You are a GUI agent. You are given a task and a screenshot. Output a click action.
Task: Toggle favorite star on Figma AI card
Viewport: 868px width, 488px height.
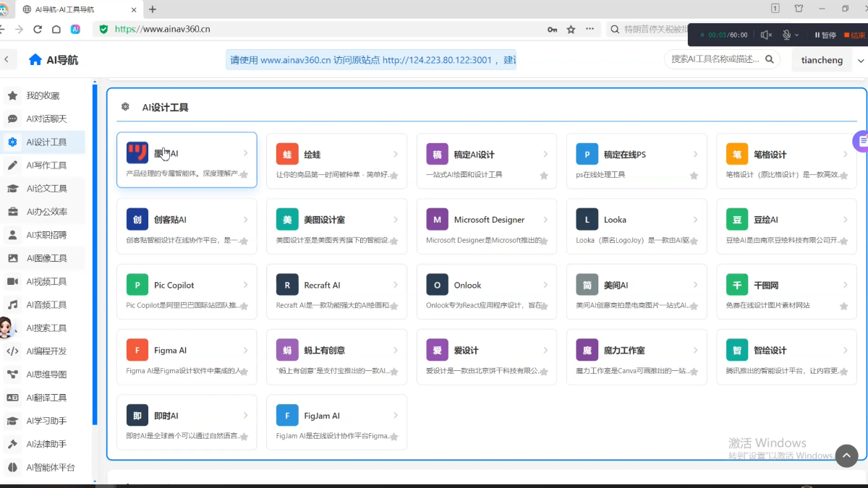[244, 371]
